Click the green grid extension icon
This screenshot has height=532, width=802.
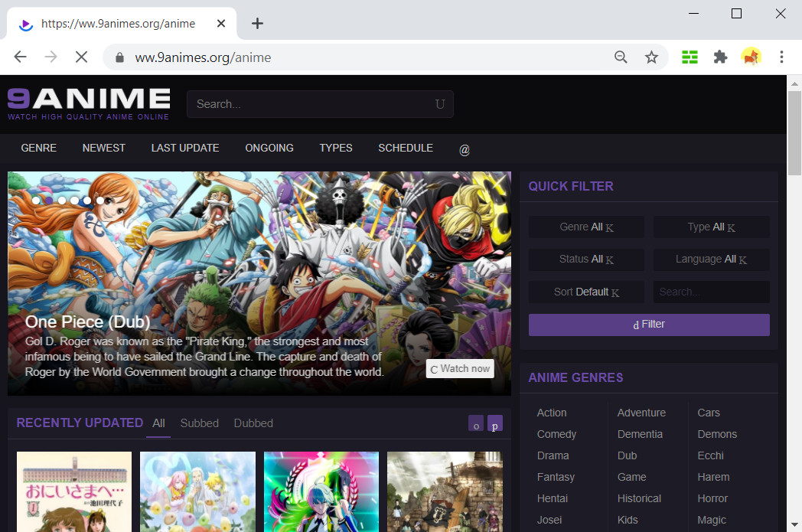690,57
